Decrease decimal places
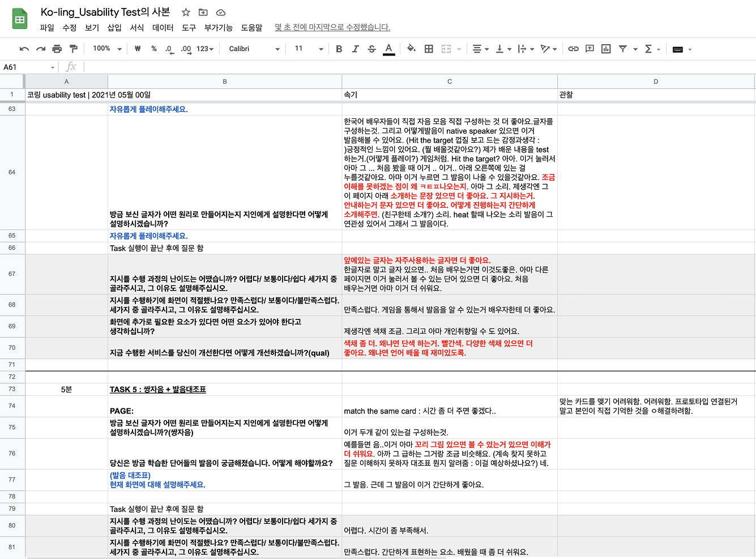This screenshot has width=756, height=559. pos(169,49)
